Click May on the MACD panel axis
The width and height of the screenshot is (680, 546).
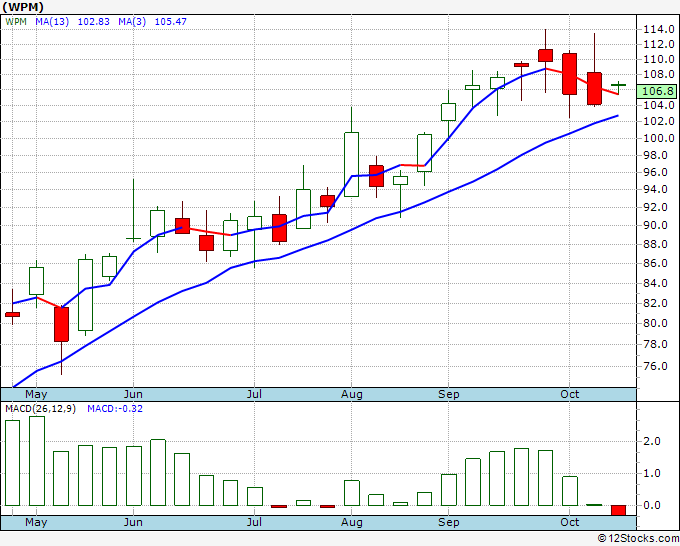[36, 522]
